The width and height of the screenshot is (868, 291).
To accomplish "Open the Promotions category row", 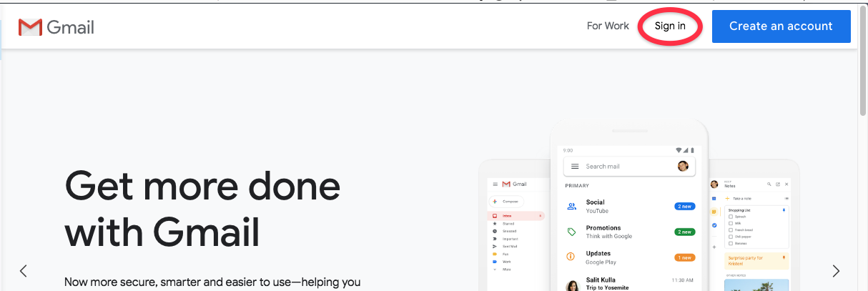I will pos(630,232).
